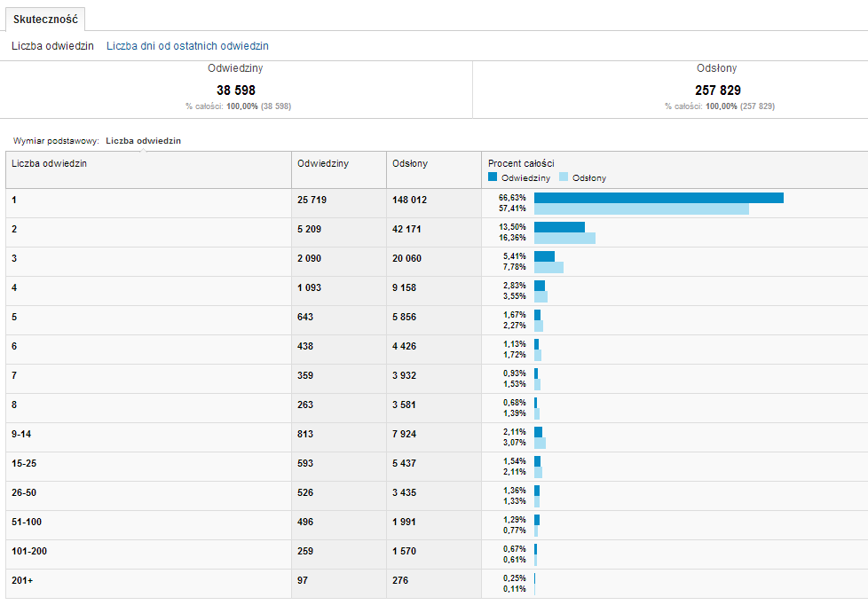The height and width of the screenshot is (613, 868).
Task: Click the light blue Odsłony legend swatch
Action: (x=564, y=177)
